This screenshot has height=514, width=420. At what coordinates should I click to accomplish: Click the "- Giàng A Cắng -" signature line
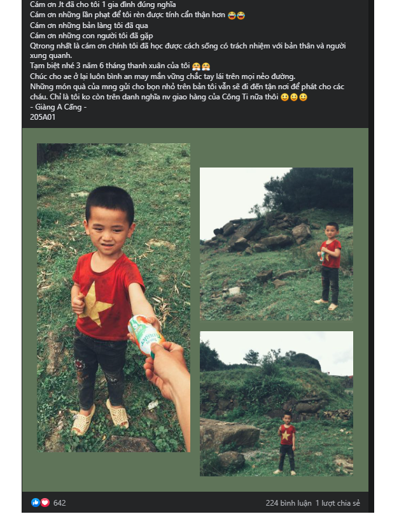(59, 107)
